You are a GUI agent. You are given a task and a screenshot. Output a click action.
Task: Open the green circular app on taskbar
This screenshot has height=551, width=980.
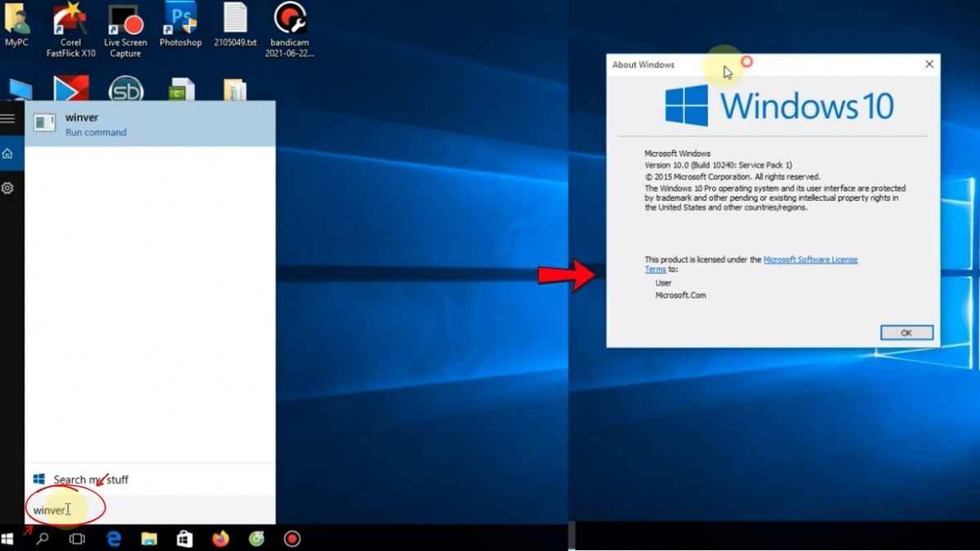pyautogui.click(x=256, y=539)
